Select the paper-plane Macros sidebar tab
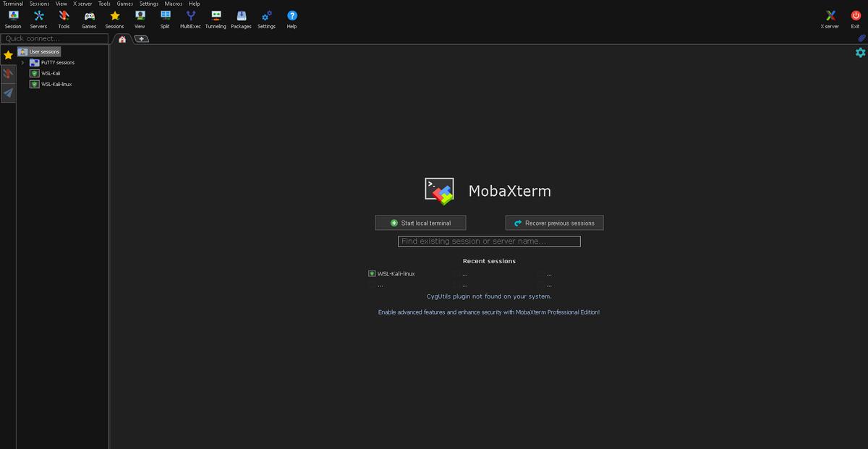 (x=8, y=93)
